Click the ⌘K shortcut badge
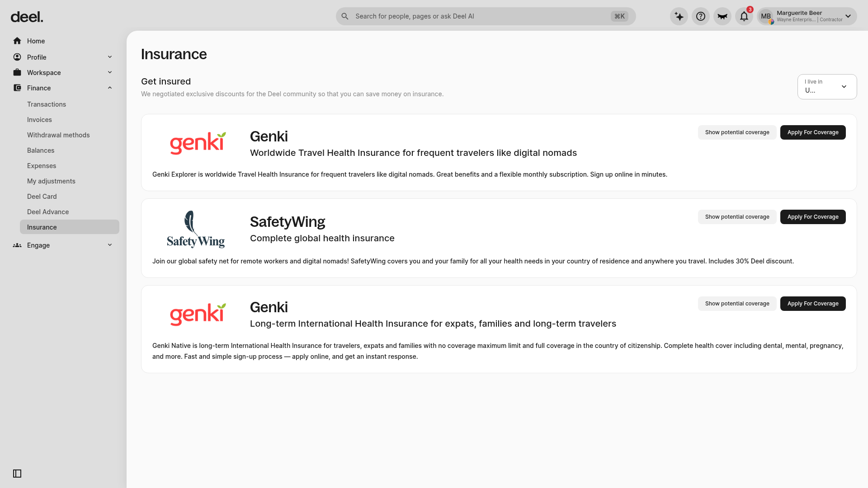868x488 pixels. [x=619, y=16]
